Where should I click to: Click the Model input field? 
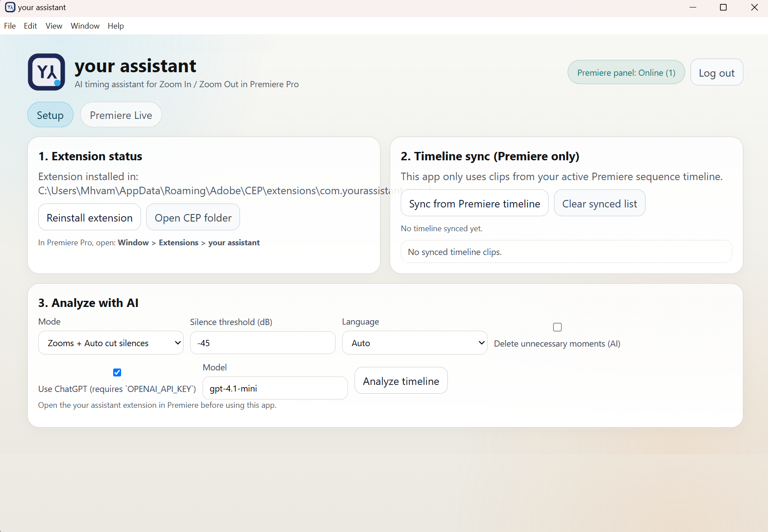[275, 388]
